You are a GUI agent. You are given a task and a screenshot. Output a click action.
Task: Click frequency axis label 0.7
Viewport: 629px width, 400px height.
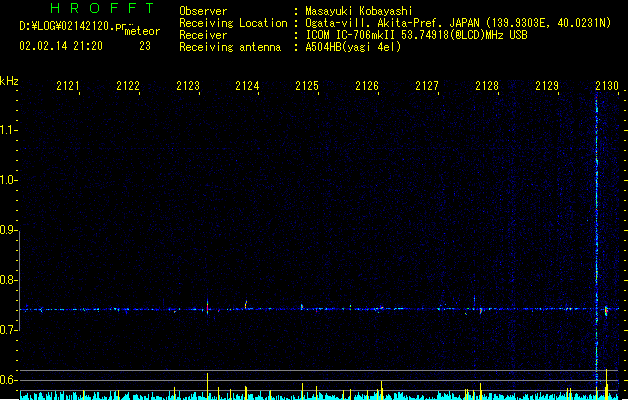pos(8,330)
